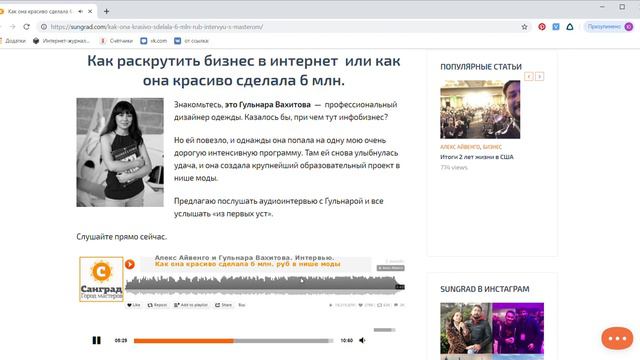The width and height of the screenshot is (640, 360).
Task: Click the black-and-white photo of Гульнара
Action: (120, 152)
